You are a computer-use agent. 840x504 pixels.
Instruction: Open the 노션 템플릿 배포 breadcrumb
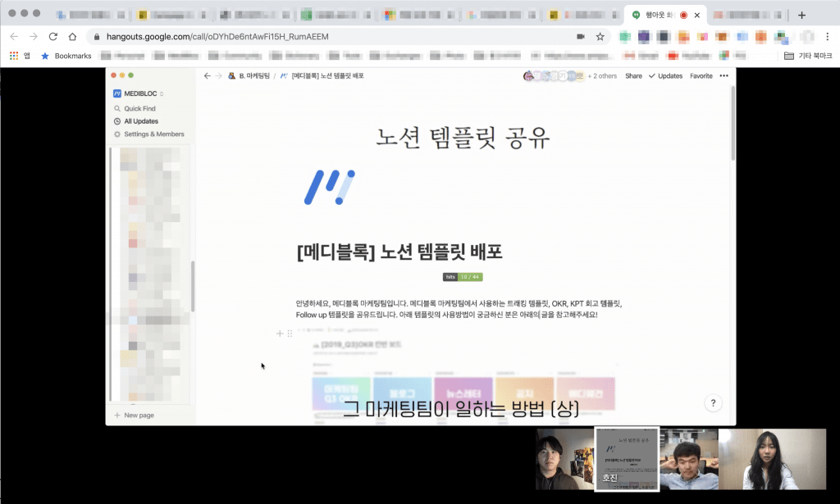(x=322, y=76)
